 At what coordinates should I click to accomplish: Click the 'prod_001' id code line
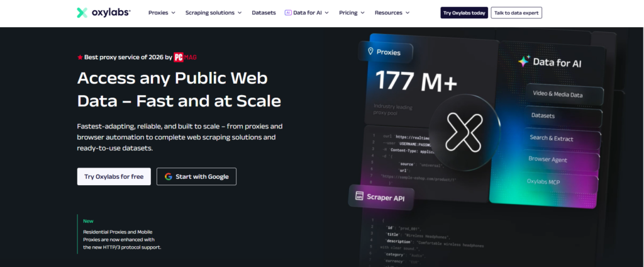(x=403, y=228)
